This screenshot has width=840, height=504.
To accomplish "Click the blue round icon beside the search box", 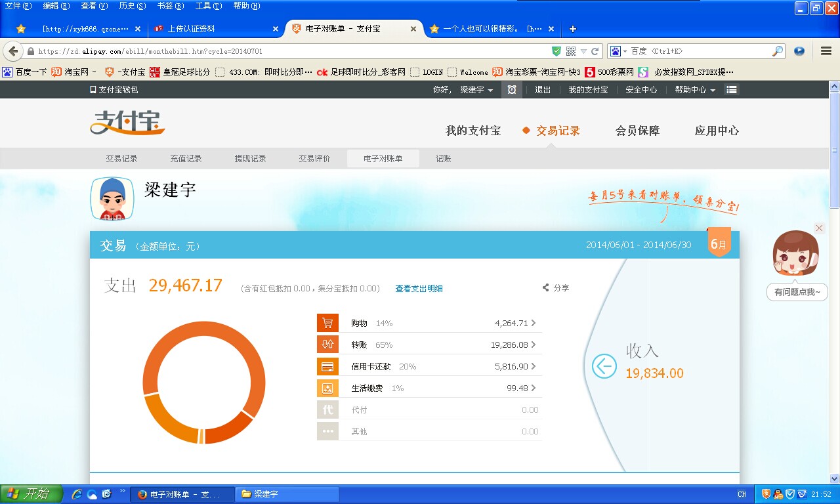I will click(799, 51).
